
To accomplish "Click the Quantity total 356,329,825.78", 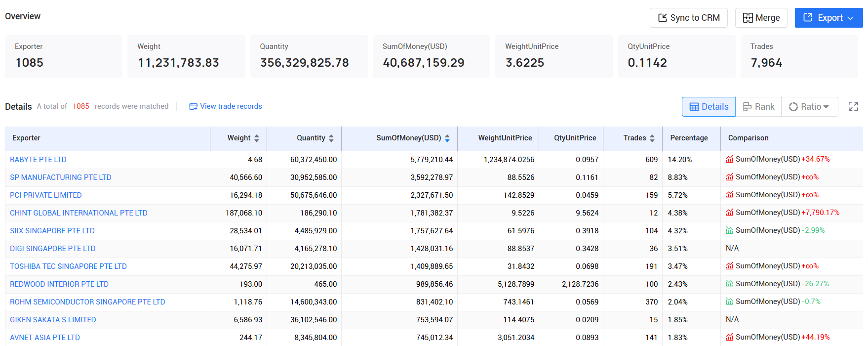I will 305,63.
